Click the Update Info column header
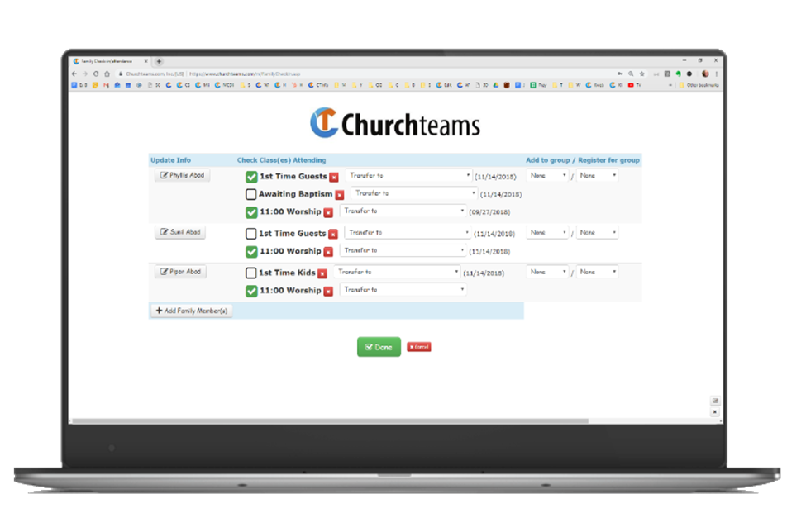The height and width of the screenshot is (532, 806). (x=170, y=161)
